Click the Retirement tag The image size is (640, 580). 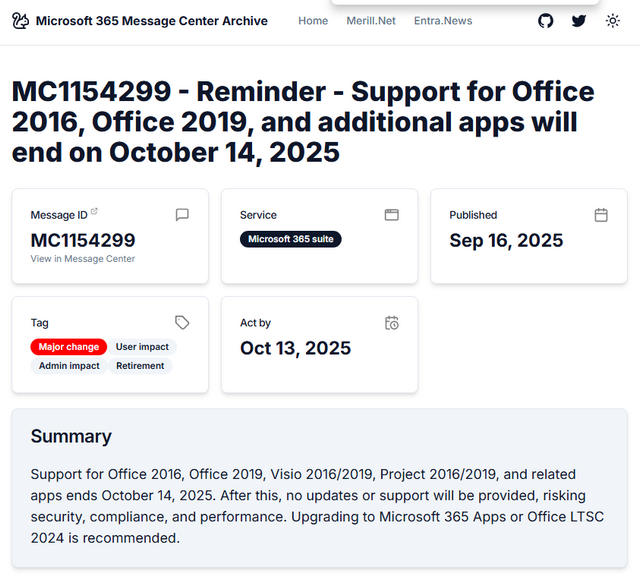tap(140, 366)
